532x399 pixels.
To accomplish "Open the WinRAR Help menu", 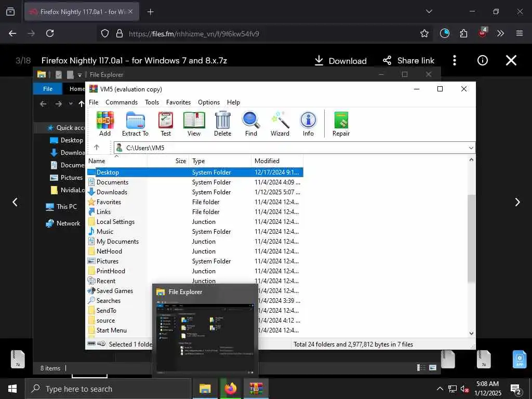I will (x=233, y=102).
